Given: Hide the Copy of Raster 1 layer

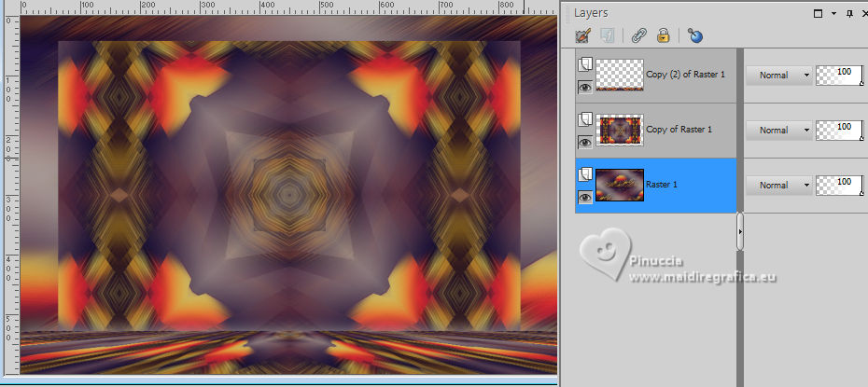Looking at the screenshot, I should point(584,142).
